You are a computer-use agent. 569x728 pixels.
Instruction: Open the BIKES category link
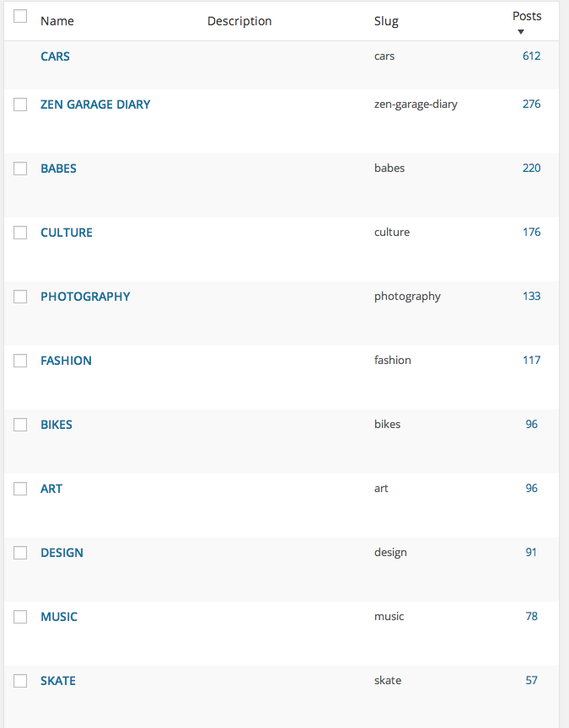point(56,425)
